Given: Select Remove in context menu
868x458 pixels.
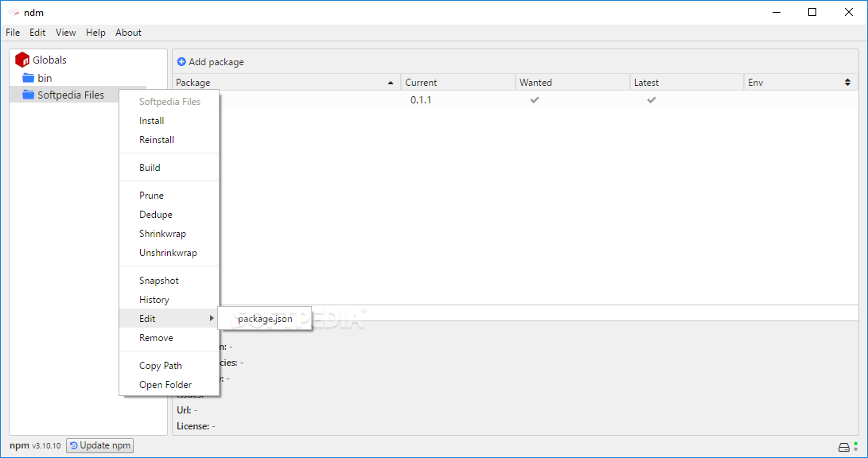Looking at the screenshot, I should tap(169, 338).
